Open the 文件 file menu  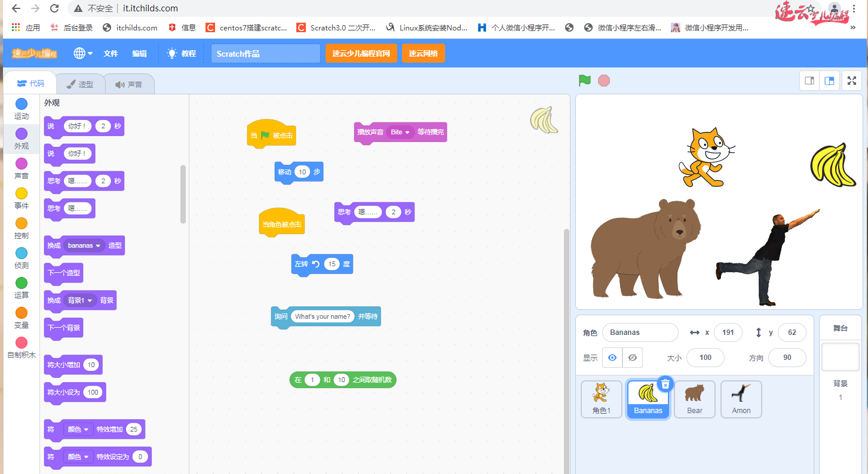111,53
